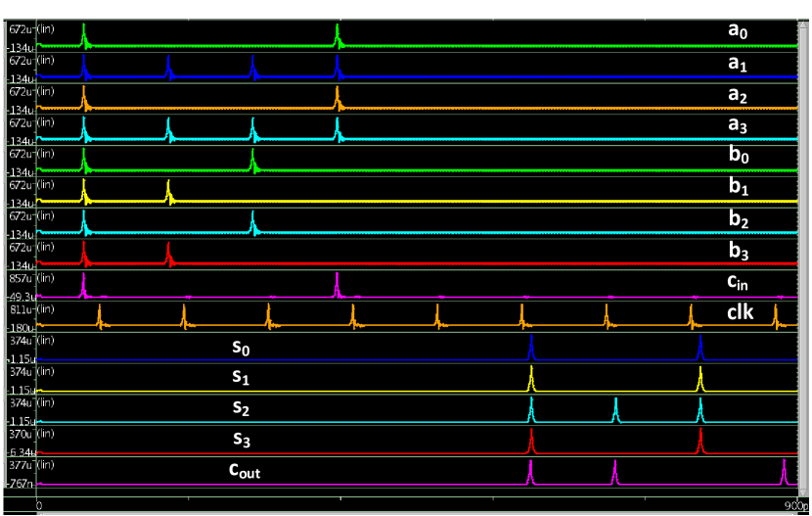
Task: Select the s2 signal label
Action: click(241, 407)
